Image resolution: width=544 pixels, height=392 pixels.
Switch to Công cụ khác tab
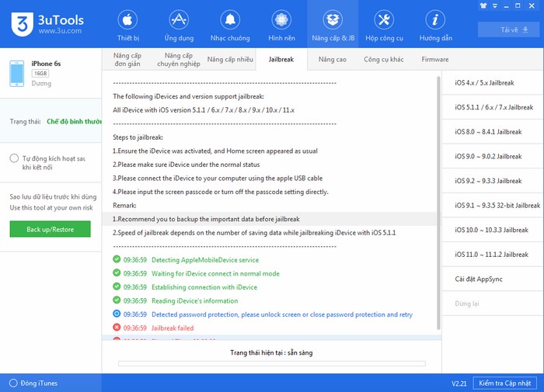tap(383, 59)
